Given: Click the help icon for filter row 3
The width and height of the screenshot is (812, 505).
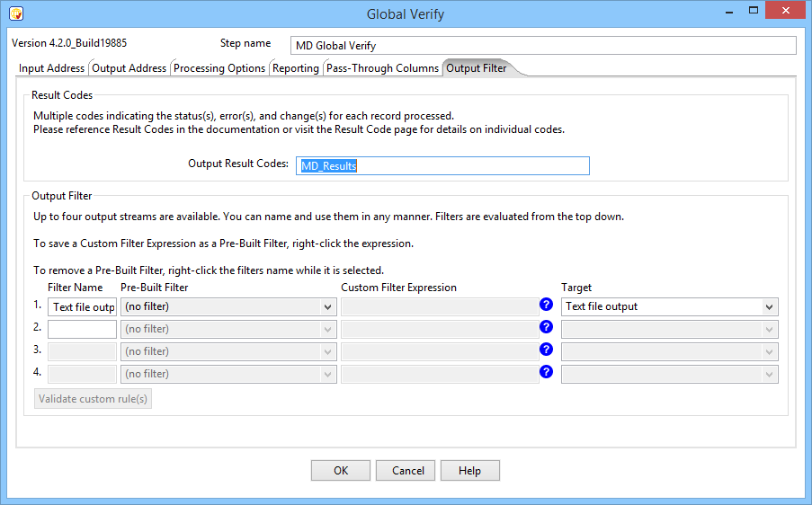Looking at the screenshot, I should pos(546,350).
